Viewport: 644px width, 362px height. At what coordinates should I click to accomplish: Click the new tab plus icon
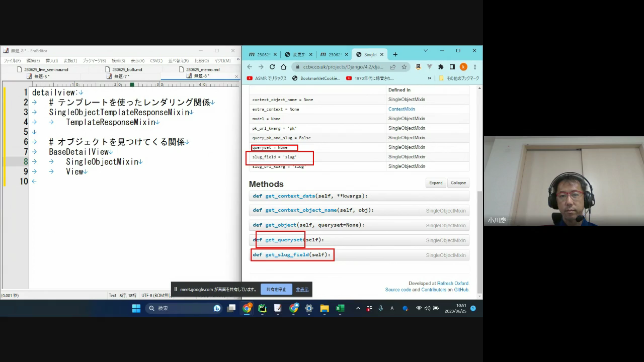[x=395, y=54]
